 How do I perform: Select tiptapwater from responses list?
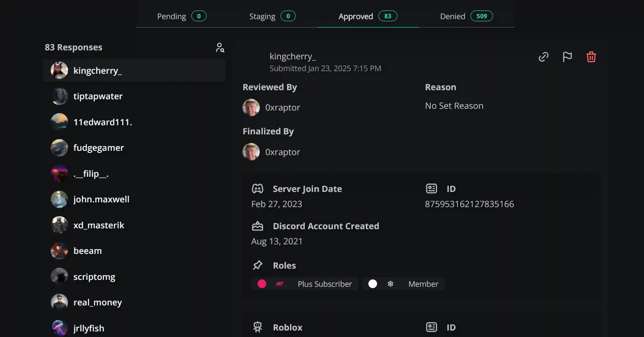click(98, 96)
